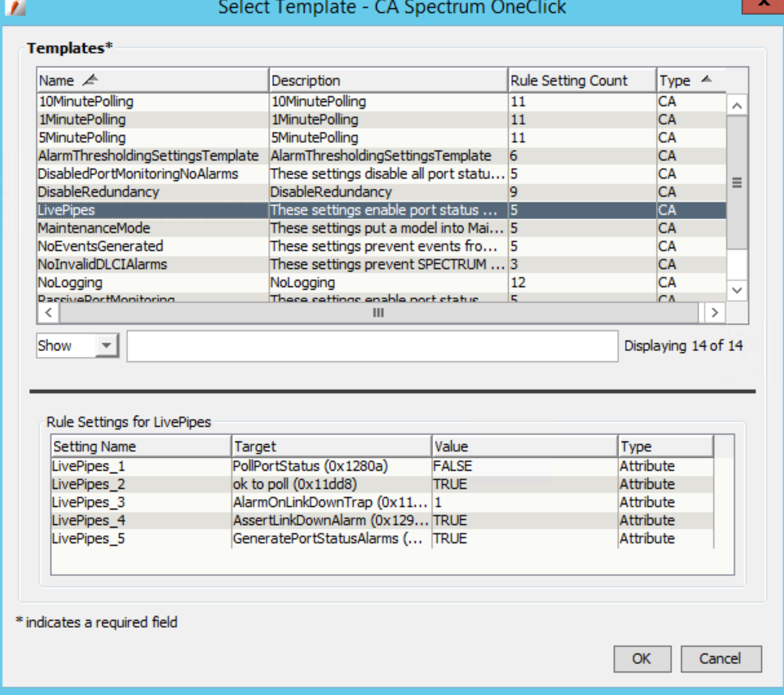The image size is (784, 695).
Task: Sort rule settings by Target header
Action: (331, 446)
